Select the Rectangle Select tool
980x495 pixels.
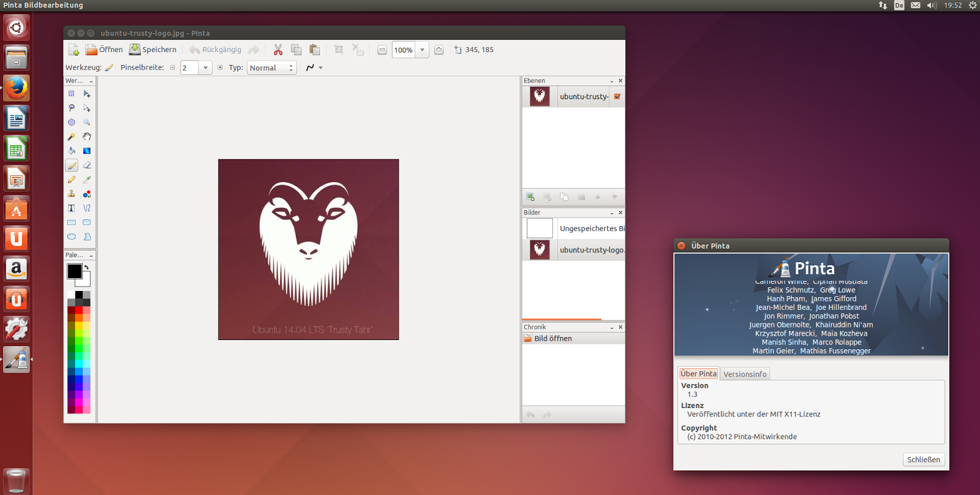[x=72, y=94]
